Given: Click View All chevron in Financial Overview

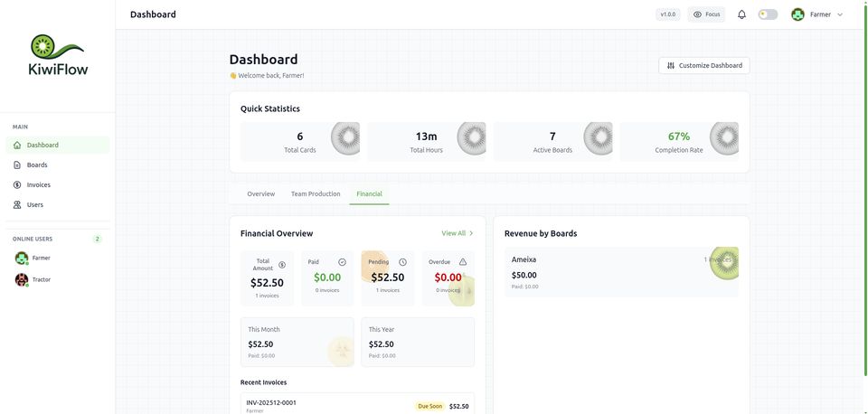Looking at the screenshot, I should tap(471, 233).
